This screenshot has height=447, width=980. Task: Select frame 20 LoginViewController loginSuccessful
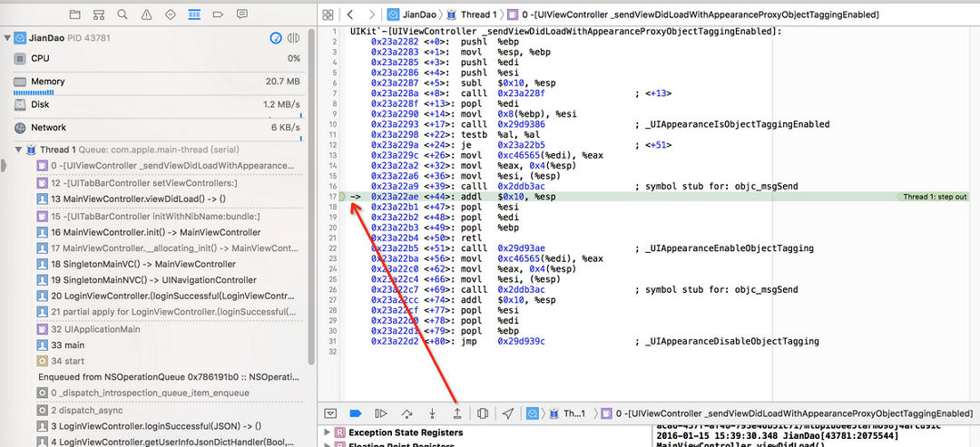tap(168, 296)
